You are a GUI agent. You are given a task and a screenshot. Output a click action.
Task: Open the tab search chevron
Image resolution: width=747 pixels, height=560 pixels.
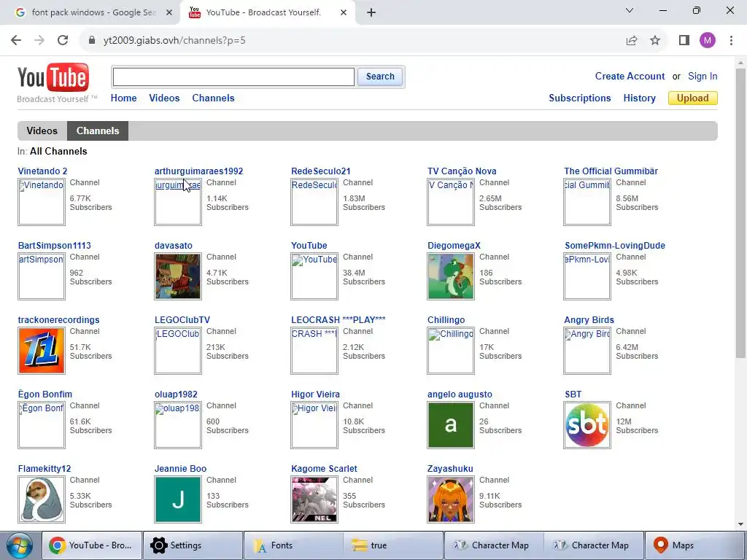pyautogui.click(x=630, y=10)
